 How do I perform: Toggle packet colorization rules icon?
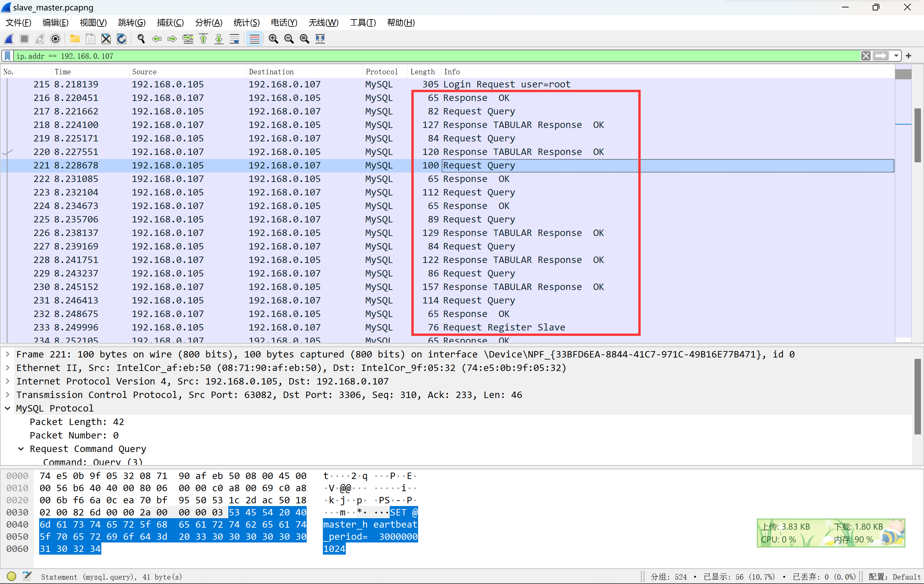(x=254, y=39)
